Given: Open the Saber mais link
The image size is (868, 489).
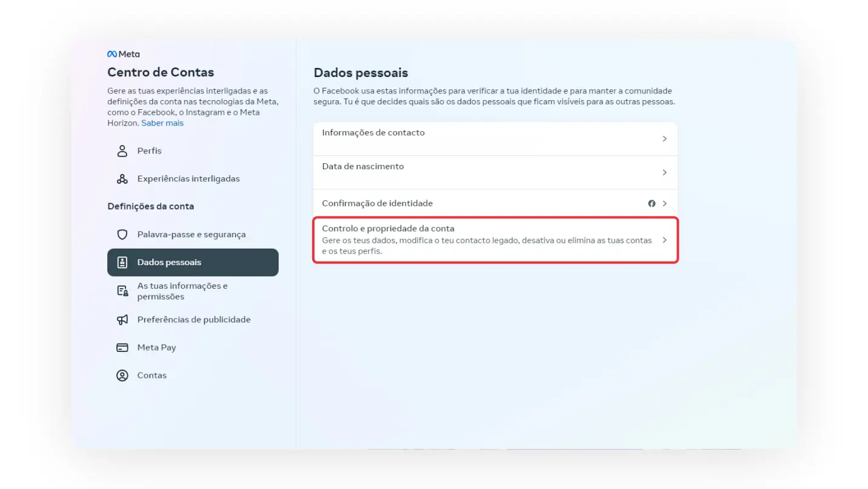Looking at the screenshot, I should pos(162,123).
